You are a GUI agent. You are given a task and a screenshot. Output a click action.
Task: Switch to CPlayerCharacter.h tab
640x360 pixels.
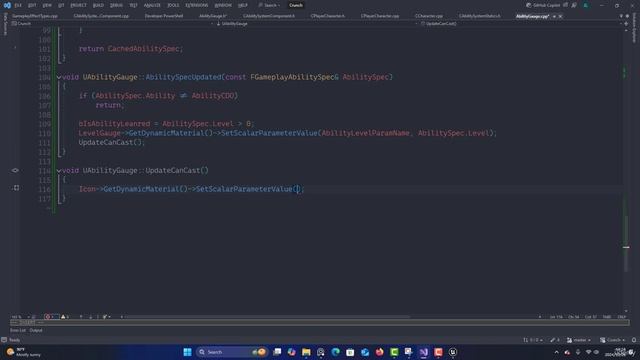327,16
